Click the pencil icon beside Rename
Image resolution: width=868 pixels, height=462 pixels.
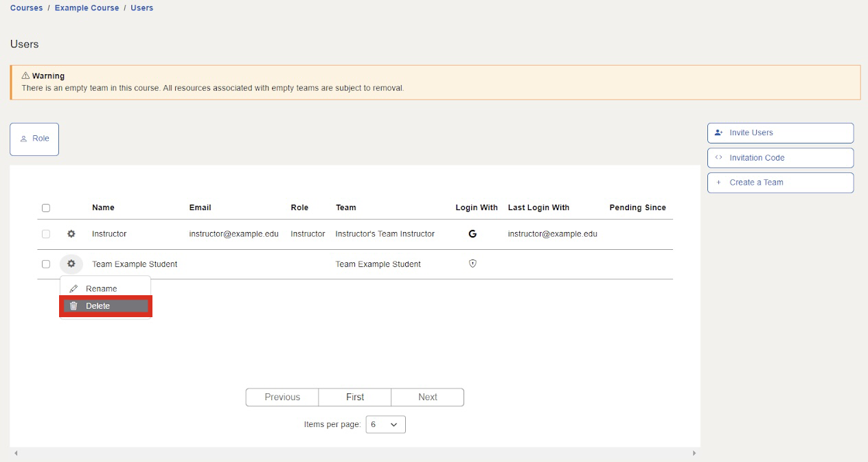click(x=73, y=289)
